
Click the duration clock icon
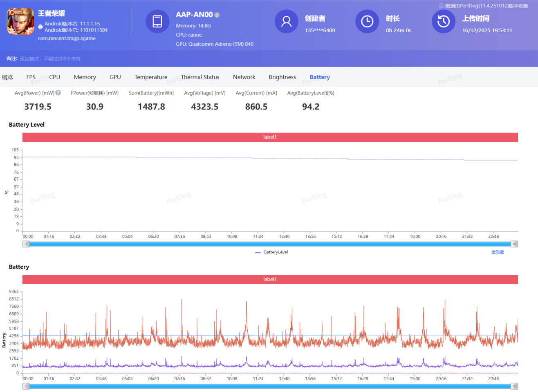tap(367, 21)
